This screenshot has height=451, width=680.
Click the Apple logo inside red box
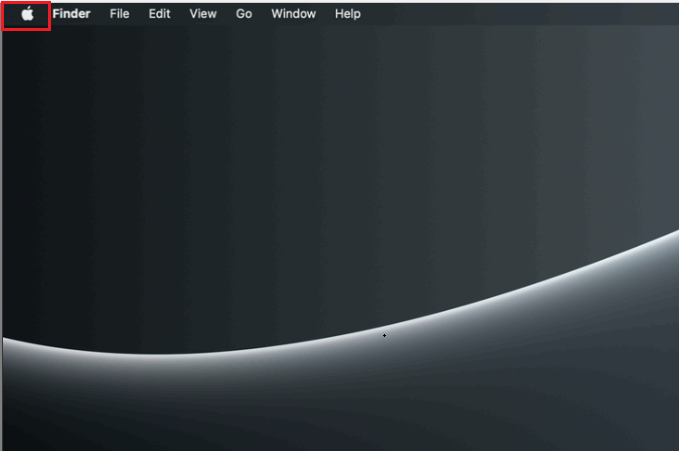27,14
